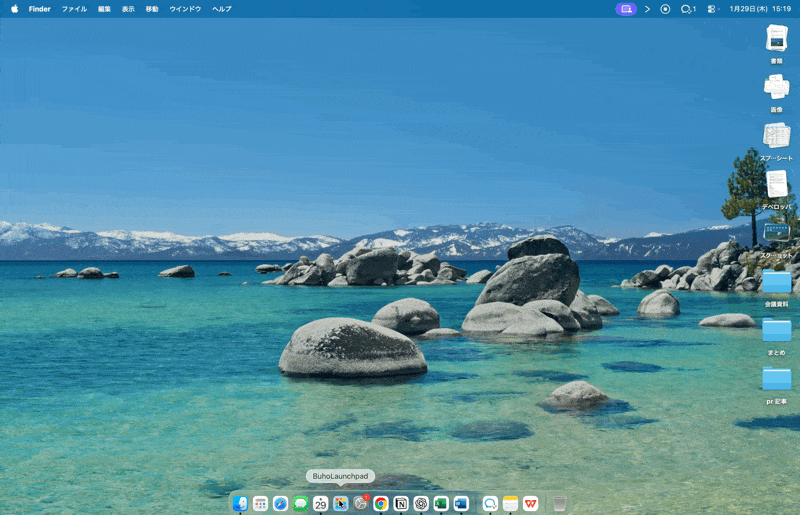Expand hidden menu bar items chevron
800x515 pixels.
click(647, 9)
